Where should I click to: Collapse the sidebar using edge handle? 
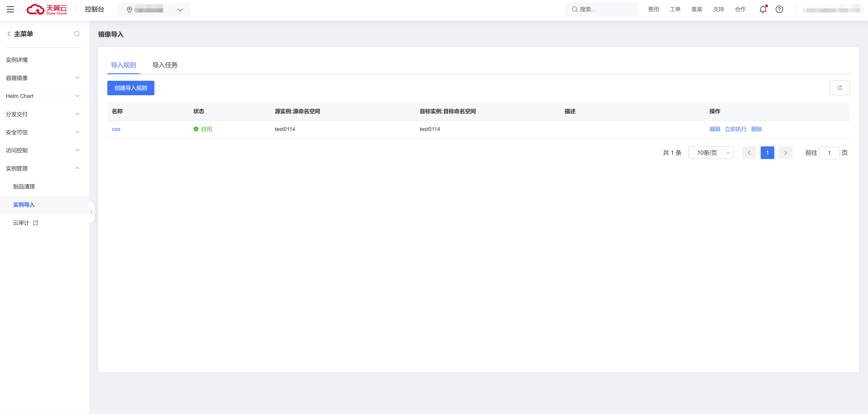click(x=91, y=212)
